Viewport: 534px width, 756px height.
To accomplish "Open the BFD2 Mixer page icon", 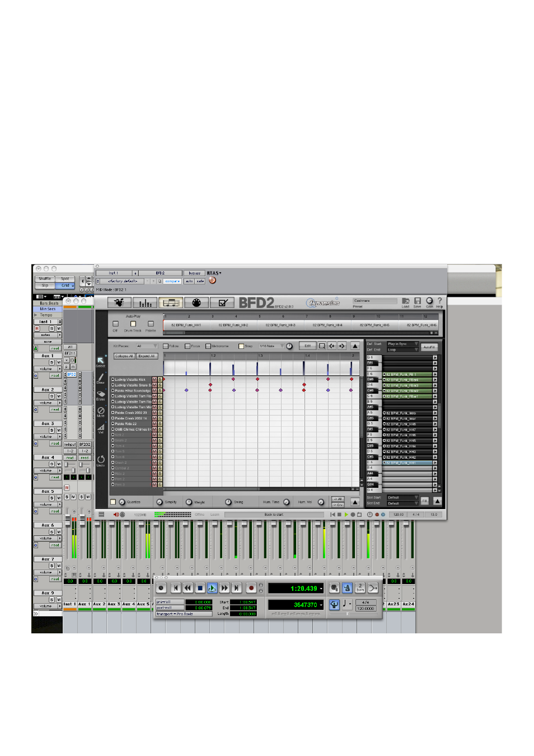I will click(x=145, y=303).
